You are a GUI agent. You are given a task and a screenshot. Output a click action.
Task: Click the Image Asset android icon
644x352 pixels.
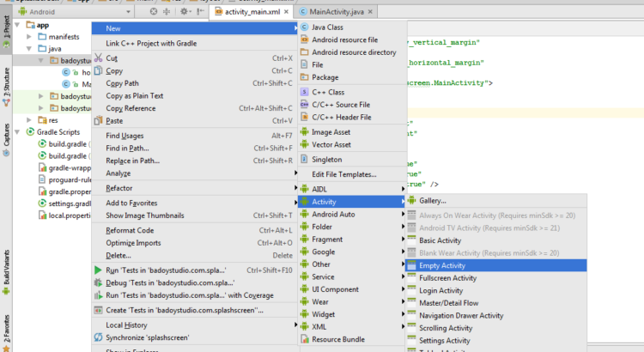coord(304,132)
